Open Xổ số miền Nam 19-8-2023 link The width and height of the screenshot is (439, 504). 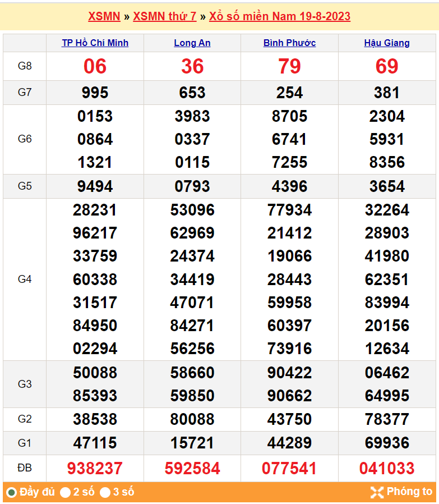(x=280, y=16)
